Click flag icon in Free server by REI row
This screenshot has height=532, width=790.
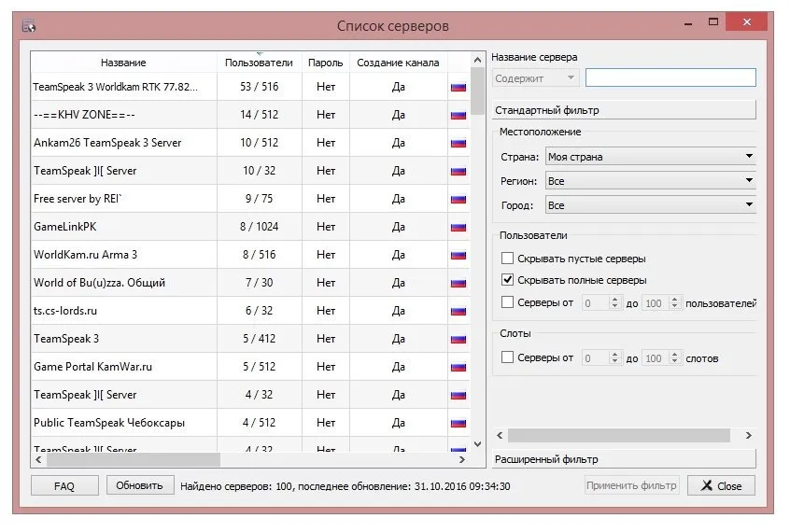point(458,199)
